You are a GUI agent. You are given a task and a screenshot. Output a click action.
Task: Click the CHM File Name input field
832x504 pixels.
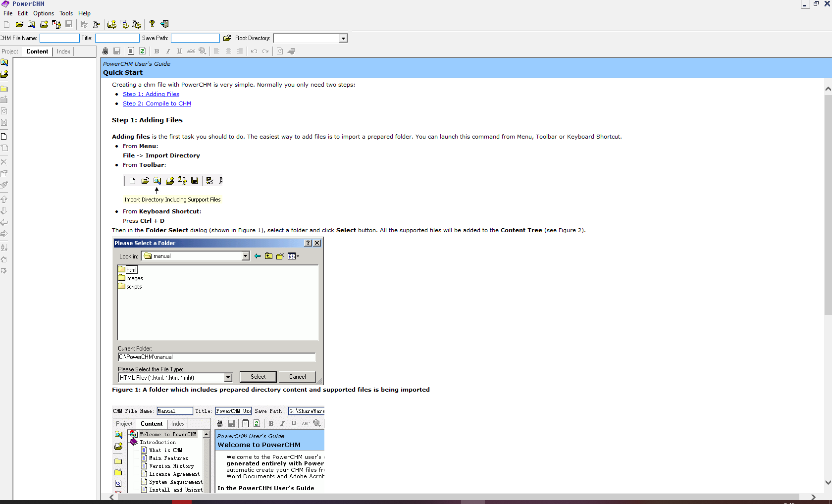click(x=59, y=38)
